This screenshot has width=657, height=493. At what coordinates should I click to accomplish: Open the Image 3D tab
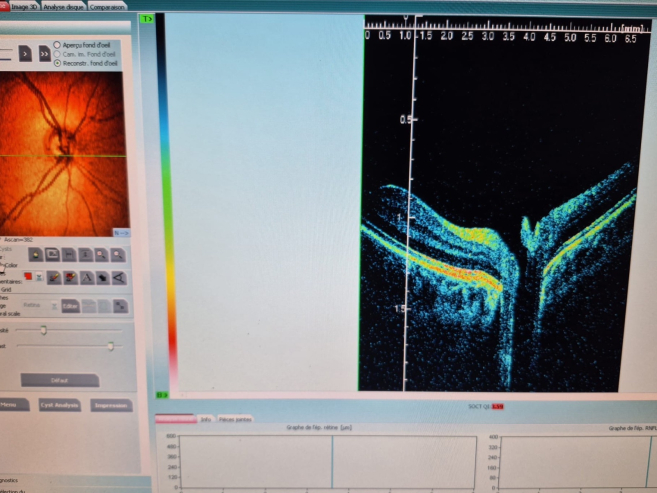pyautogui.click(x=25, y=7)
